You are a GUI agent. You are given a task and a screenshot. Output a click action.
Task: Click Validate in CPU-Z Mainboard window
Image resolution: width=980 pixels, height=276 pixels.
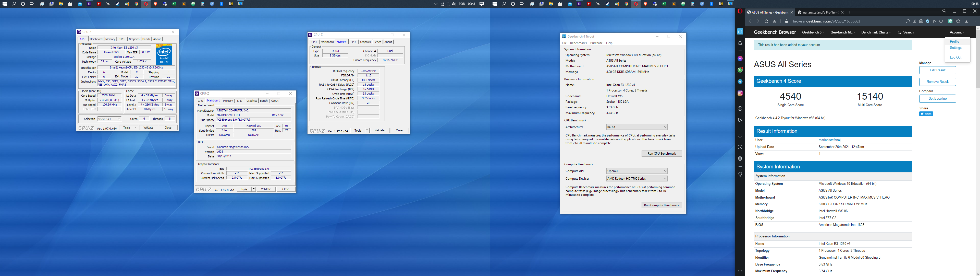click(266, 189)
